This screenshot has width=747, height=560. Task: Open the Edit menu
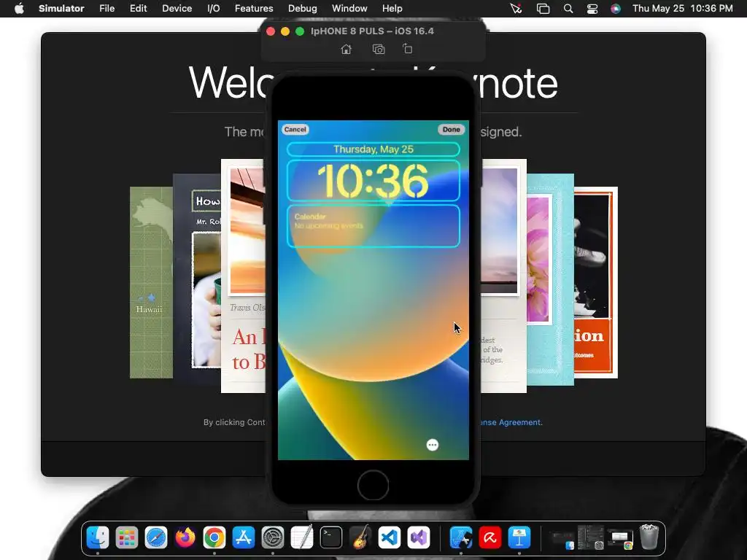click(138, 9)
